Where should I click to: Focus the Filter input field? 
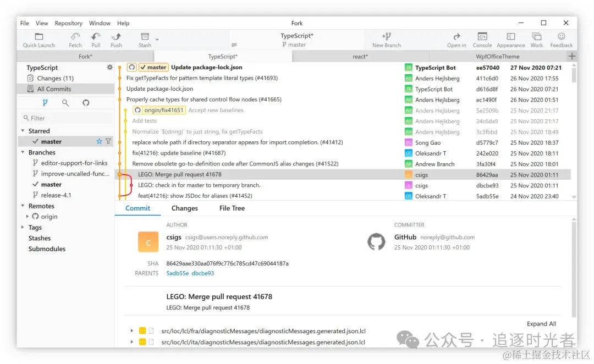67,118
